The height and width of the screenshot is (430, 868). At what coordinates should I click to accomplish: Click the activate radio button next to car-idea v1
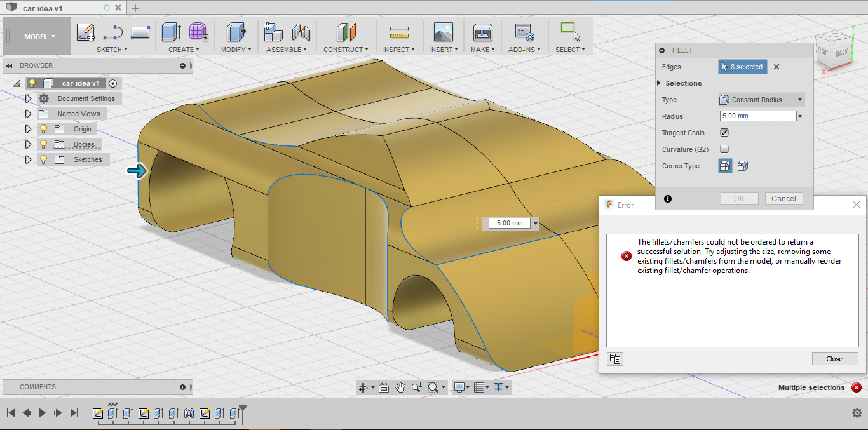(113, 83)
